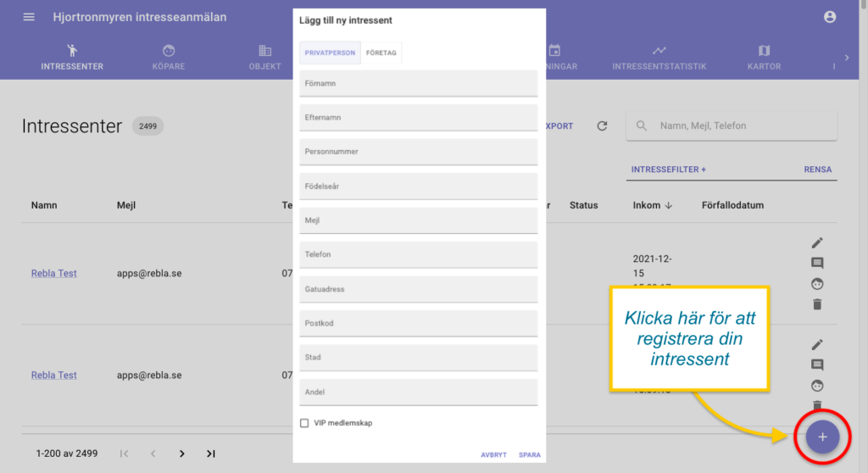Click the face icon in first row
The height and width of the screenshot is (473, 868).
(x=817, y=284)
